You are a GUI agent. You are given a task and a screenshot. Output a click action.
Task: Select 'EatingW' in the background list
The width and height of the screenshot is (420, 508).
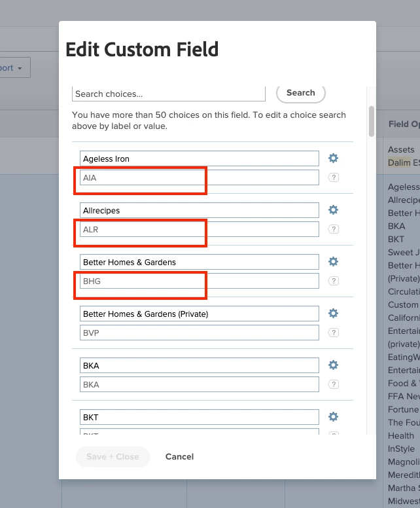tap(404, 357)
